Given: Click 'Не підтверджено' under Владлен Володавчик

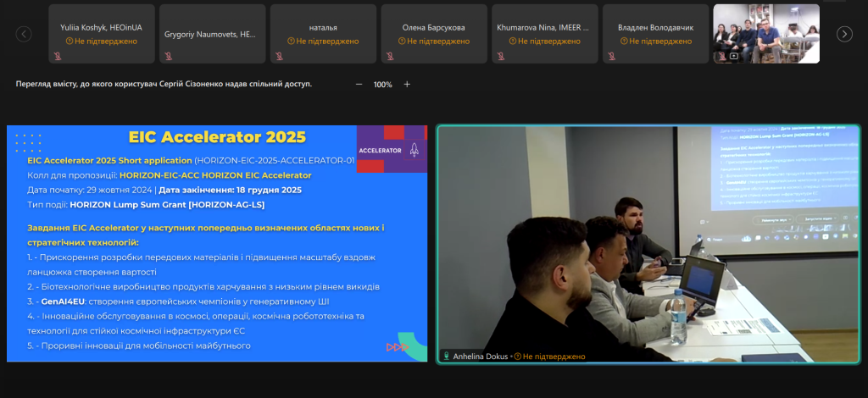Looking at the screenshot, I should [659, 41].
